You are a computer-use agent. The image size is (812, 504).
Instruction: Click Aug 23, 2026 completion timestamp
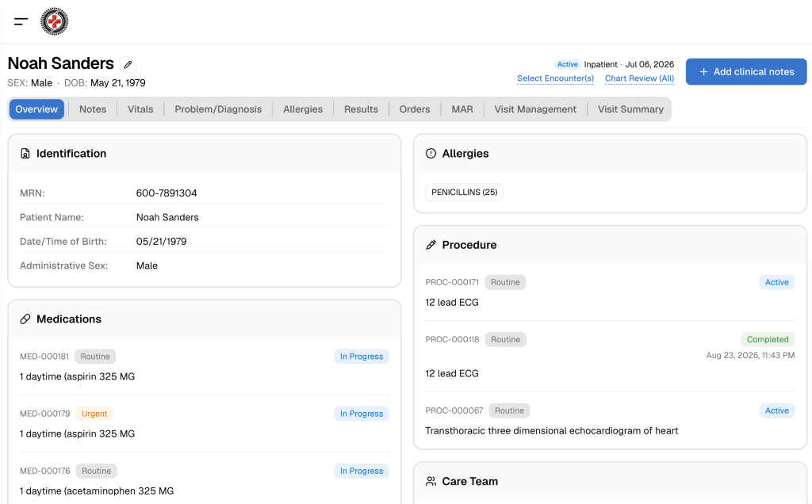(750, 356)
